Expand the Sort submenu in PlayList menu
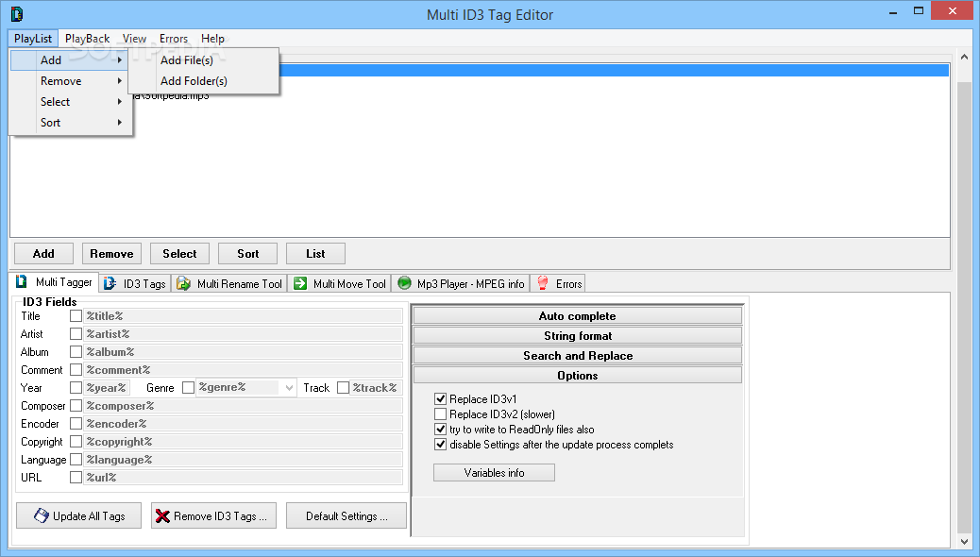Image resolution: width=980 pixels, height=557 pixels. (x=71, y=123)
